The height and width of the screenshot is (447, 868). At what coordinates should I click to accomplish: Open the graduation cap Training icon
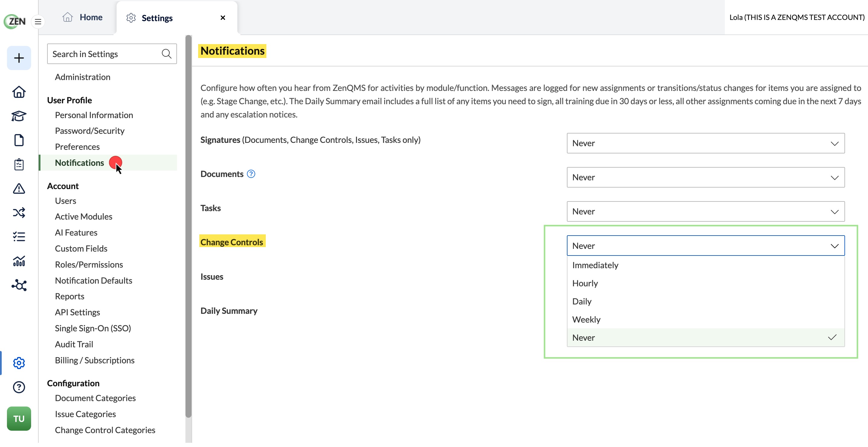click(x=19, y=116)
